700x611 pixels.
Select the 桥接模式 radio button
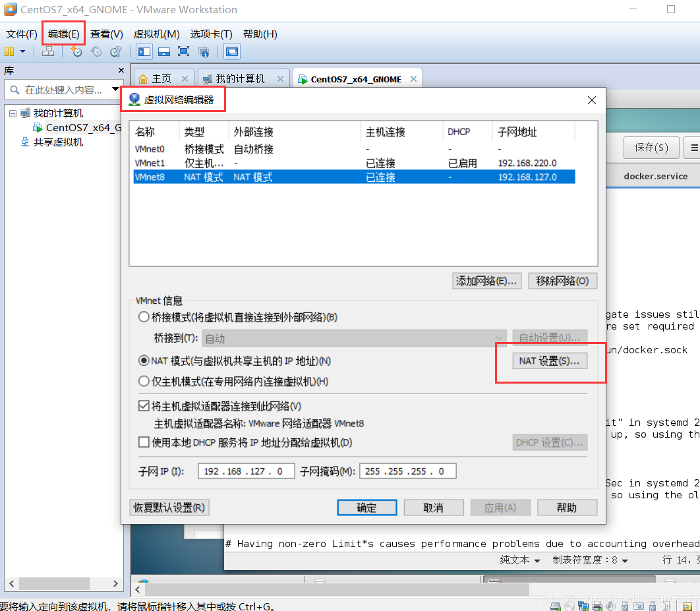[144, 317]
